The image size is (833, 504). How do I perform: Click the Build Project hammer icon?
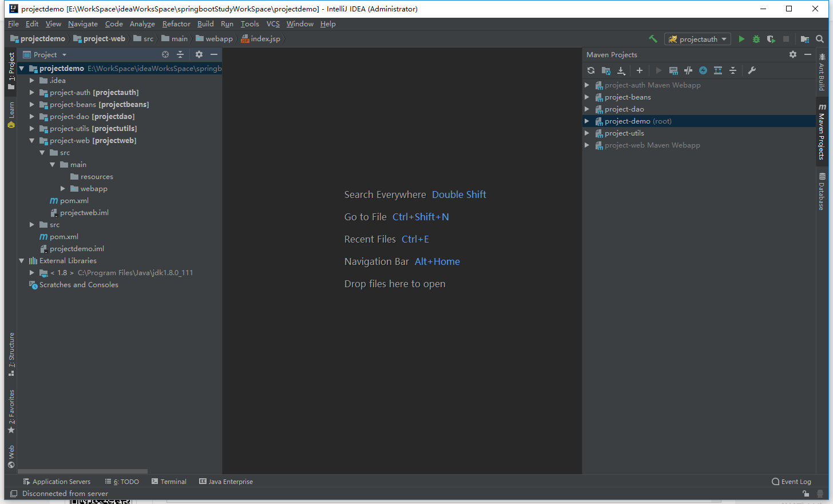pos(653,39)
